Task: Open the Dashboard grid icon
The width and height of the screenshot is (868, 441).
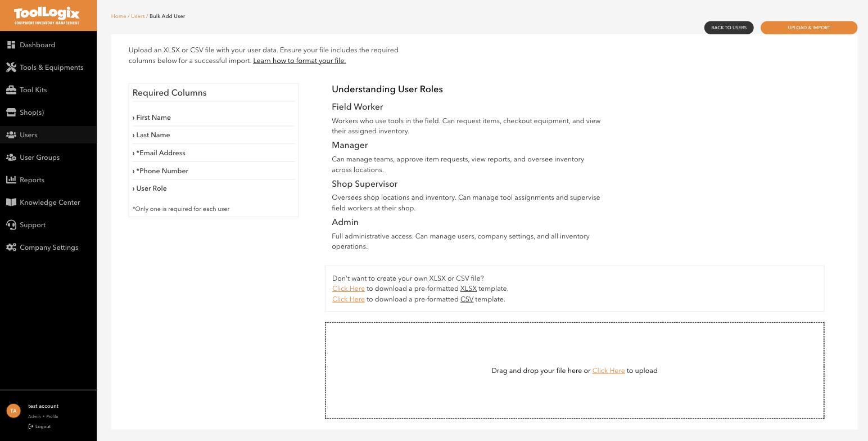Action: 11,45
